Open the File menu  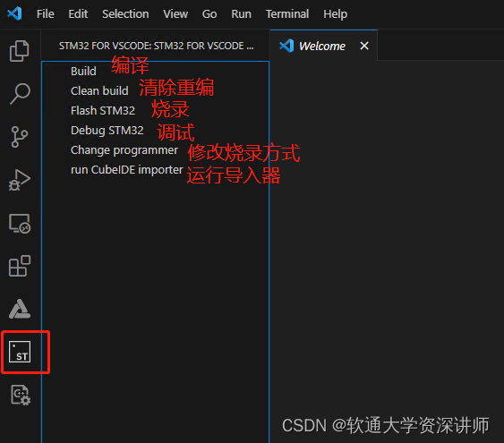click(x=46, y=13)
